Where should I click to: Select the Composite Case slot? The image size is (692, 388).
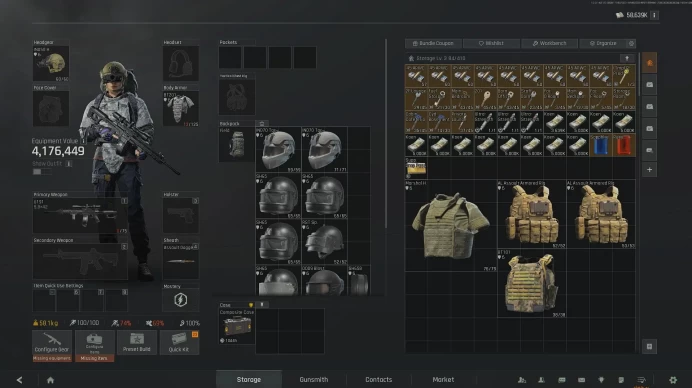click(x=237, y=327)
